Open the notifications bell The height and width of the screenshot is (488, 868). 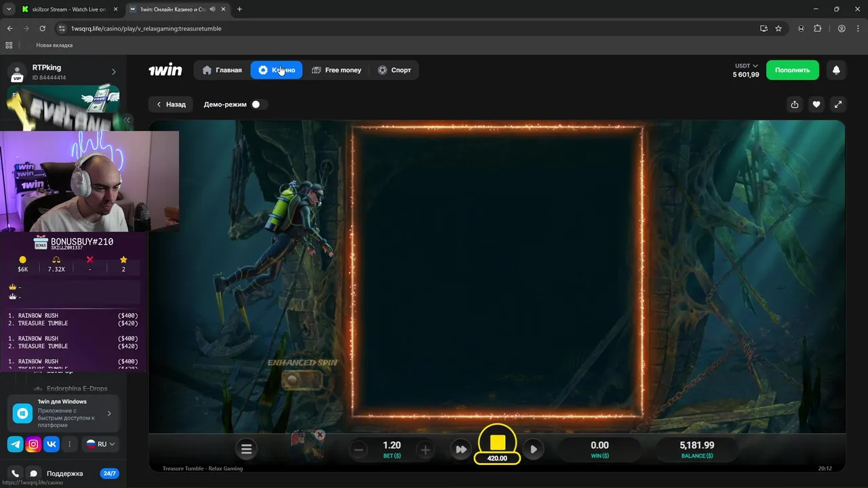point(836,70)
